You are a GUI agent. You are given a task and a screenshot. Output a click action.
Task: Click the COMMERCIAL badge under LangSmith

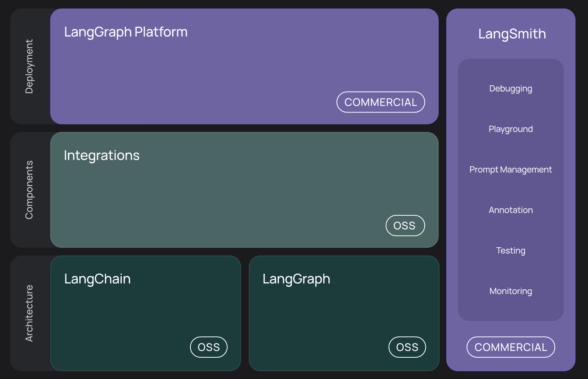tap(510, 347)
